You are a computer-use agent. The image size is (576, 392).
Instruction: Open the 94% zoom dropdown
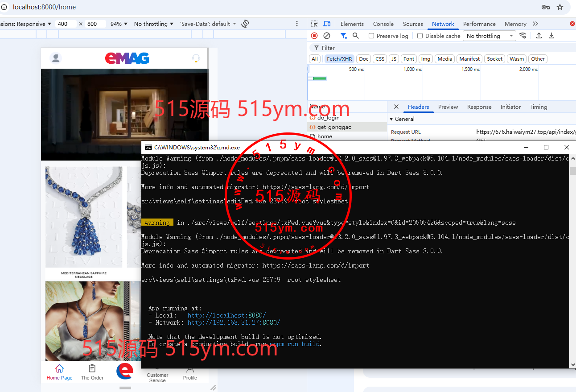[119, 24]
